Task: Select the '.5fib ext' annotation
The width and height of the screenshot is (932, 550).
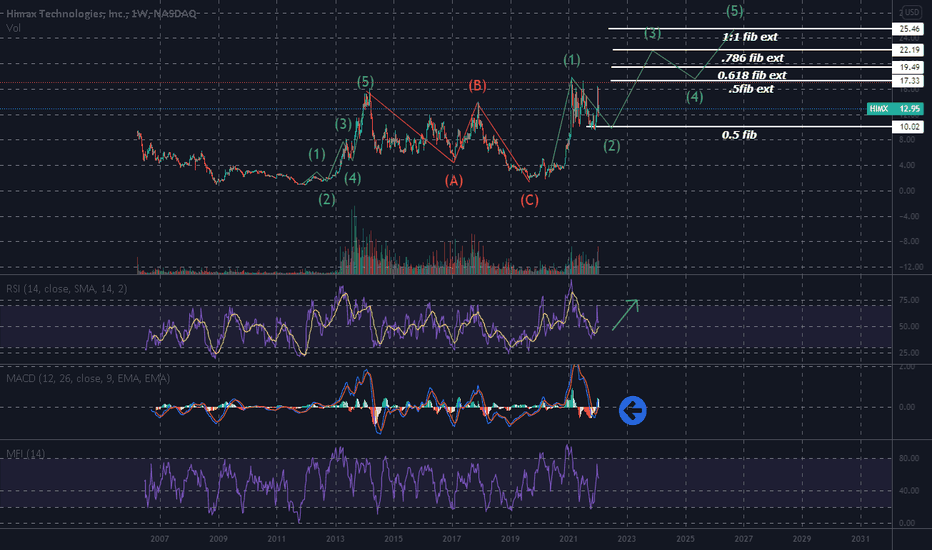Action: pyautogui.click(x=751, y=89)
